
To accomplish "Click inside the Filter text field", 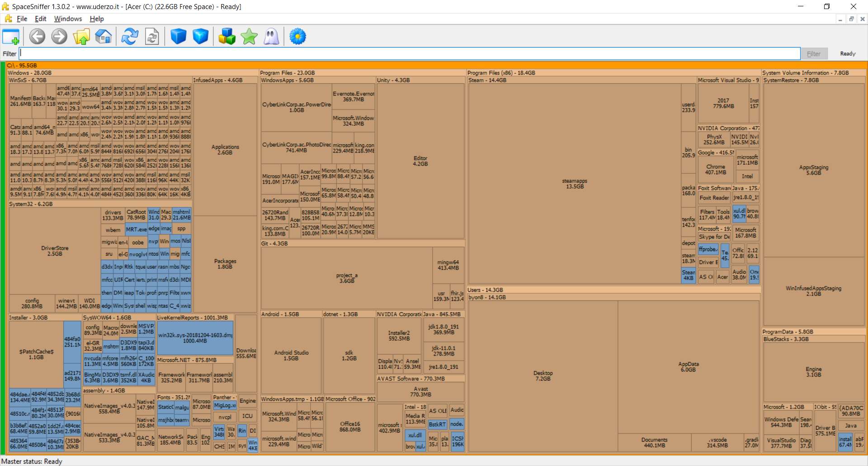I will (x=410, y=53).
